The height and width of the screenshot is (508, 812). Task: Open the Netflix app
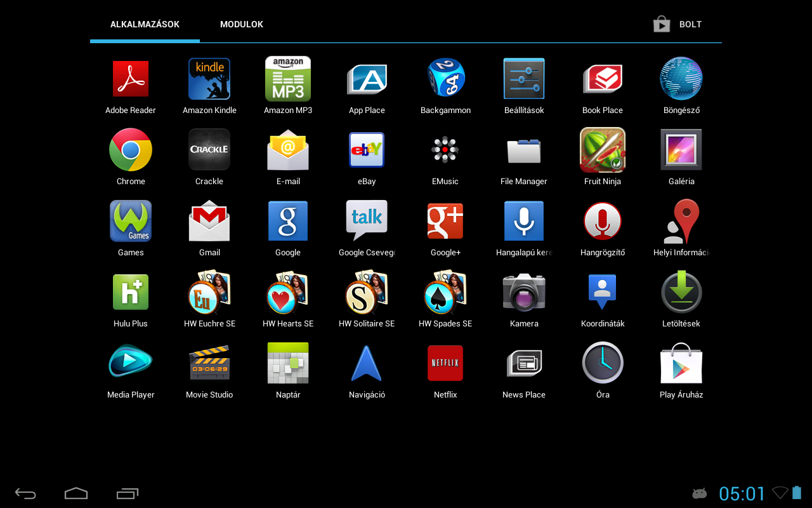445,363
